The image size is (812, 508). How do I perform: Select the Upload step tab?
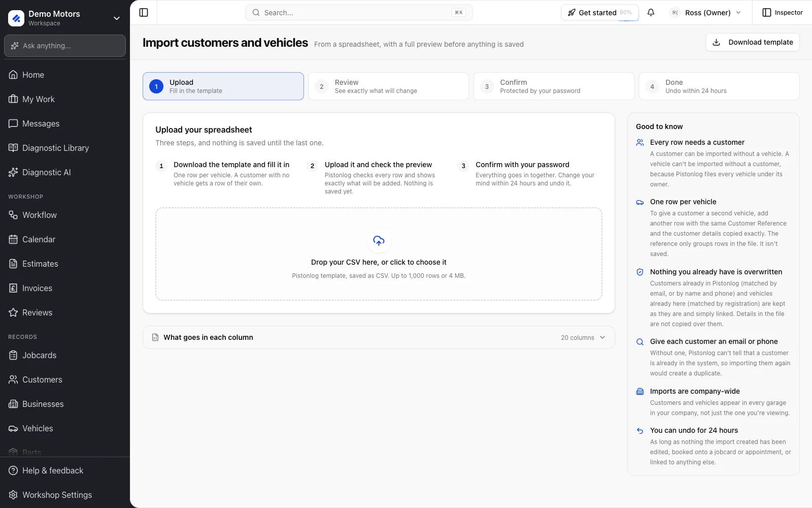[223, 86]
